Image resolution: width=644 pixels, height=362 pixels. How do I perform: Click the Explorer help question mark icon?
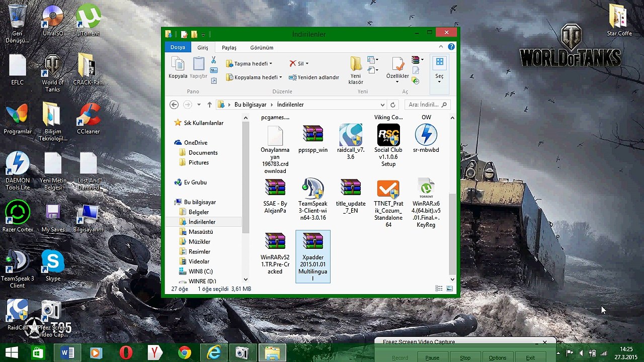451,47
